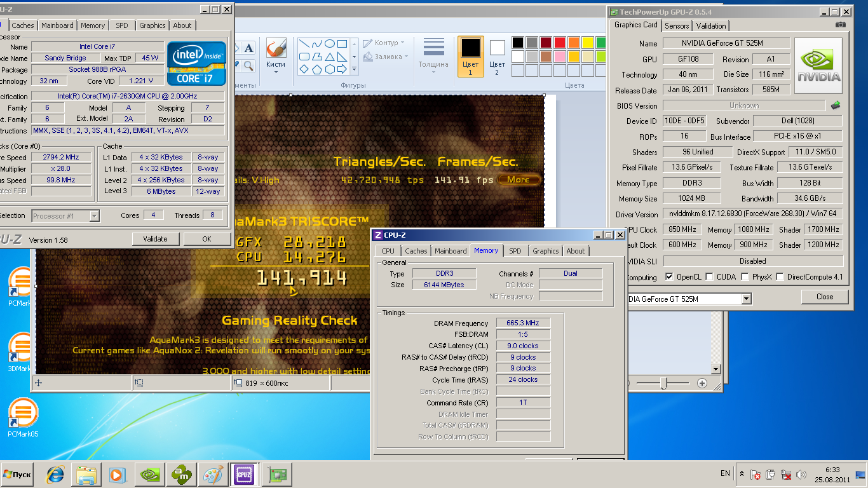The height and width of the screenshot is (488, 868).
Task: Click the Paint zoom slider handle
Action: [x=663, y=383]
